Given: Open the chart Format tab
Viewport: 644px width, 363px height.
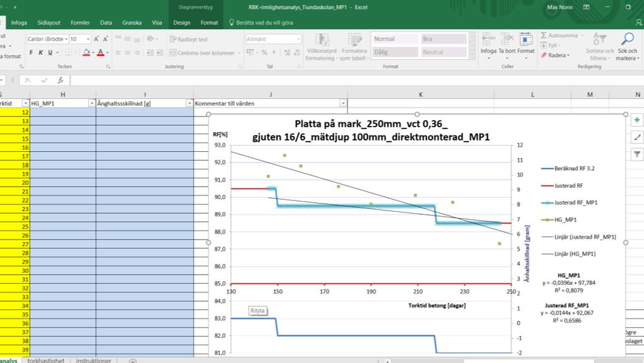Looking at the screenshot, I should coord(210,23).
